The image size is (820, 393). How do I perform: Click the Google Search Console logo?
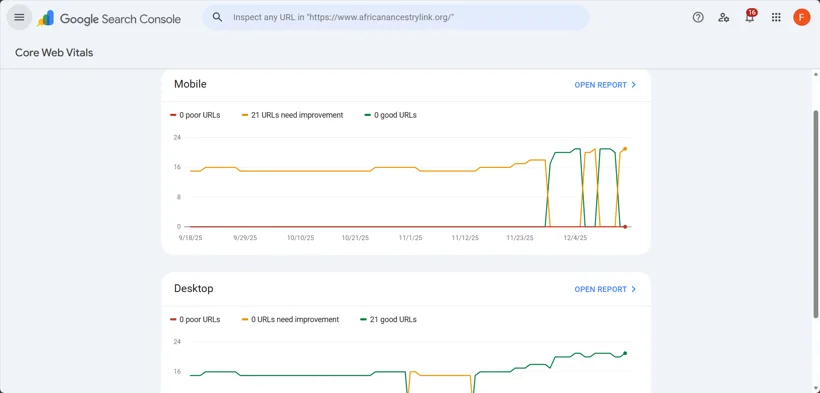109,18
